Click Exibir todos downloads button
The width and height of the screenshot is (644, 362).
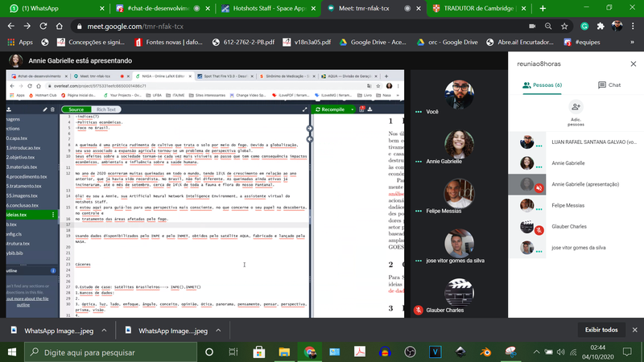click(x=601, y=330)
